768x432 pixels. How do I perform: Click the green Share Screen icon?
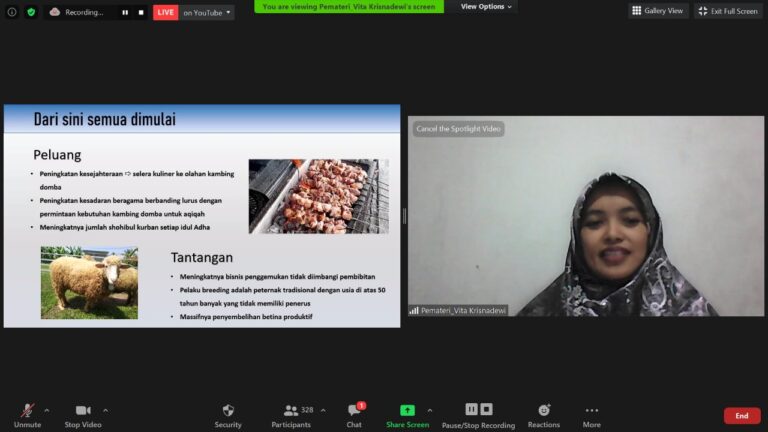tap(407, 410)
